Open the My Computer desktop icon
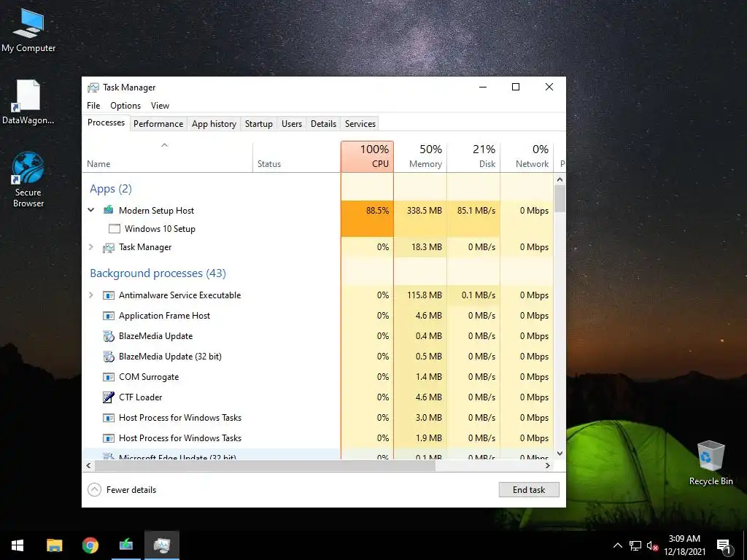Image resolution: width=747 pixels, height=560 pixels. coord(28,31)
